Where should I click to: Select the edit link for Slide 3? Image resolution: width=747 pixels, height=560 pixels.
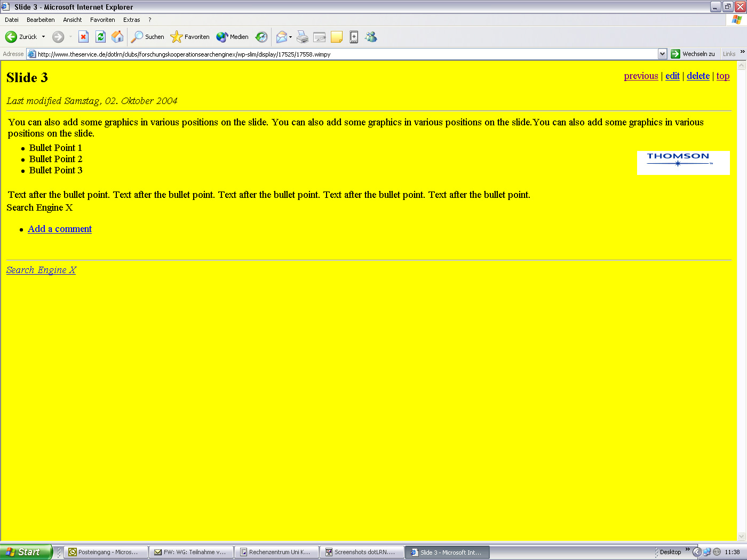[672, 76]
